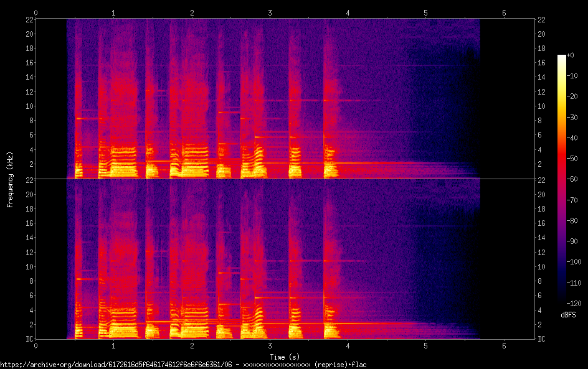Click the DC label on bottom-right frequency axis
The width and height of the screenshot is (588, 369).
[x=543, y=339]
